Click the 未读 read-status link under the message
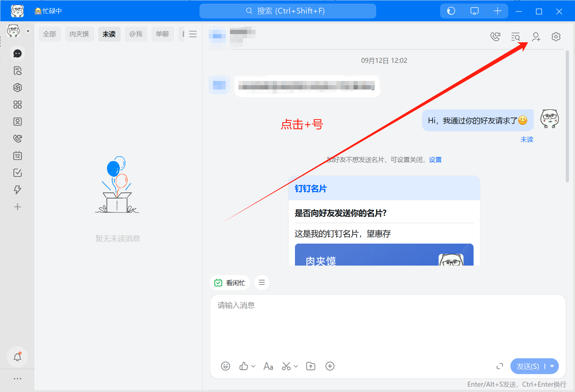The height and width of the screenshot is (392, 575). pos(527,140)
